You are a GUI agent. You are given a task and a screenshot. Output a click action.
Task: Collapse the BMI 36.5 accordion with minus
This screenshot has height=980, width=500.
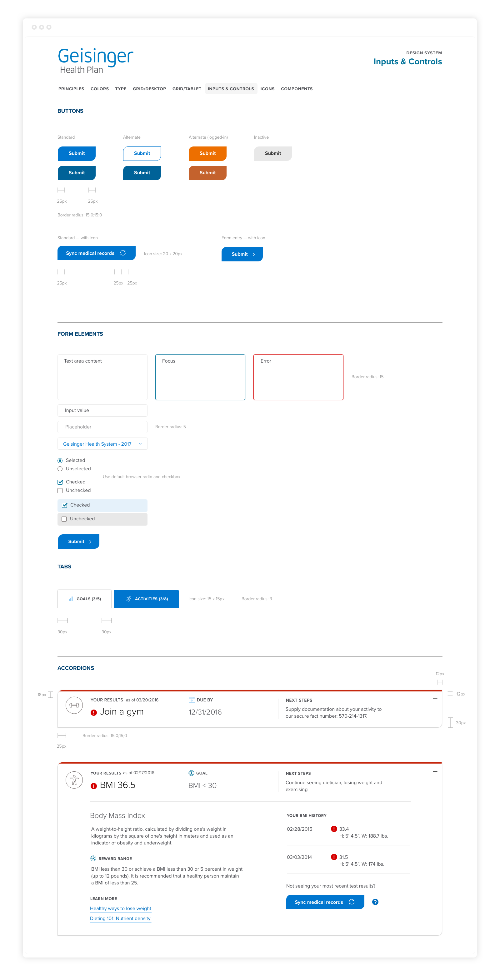point(435,771)
